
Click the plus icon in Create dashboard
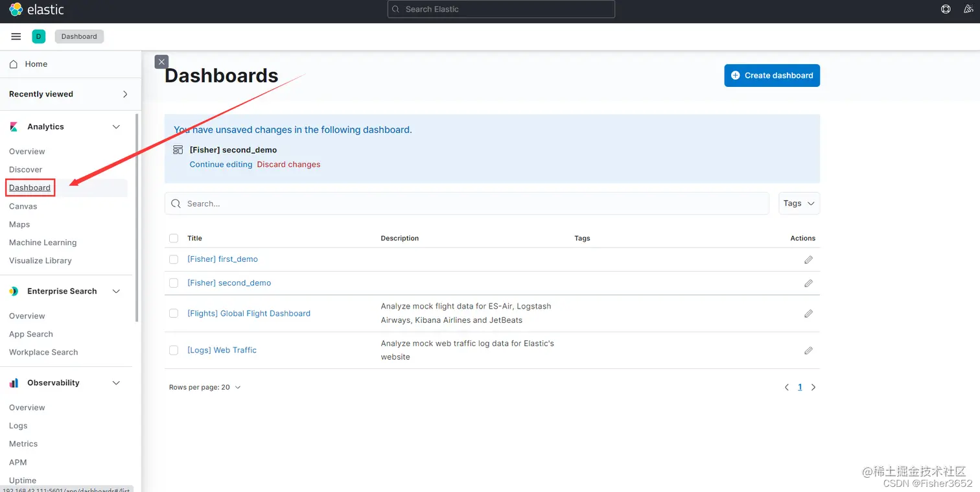(x=735, y=75)
